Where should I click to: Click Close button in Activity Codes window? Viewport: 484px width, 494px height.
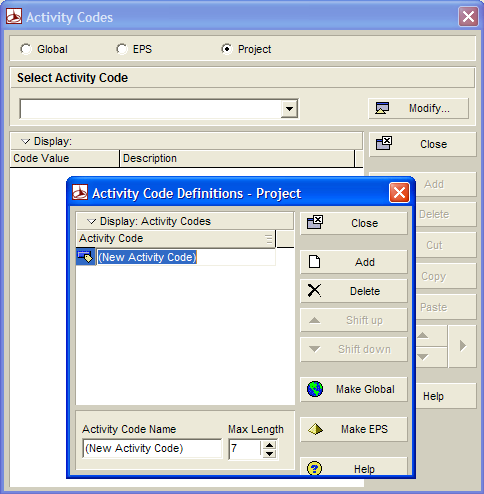click(x=423, y=144)
